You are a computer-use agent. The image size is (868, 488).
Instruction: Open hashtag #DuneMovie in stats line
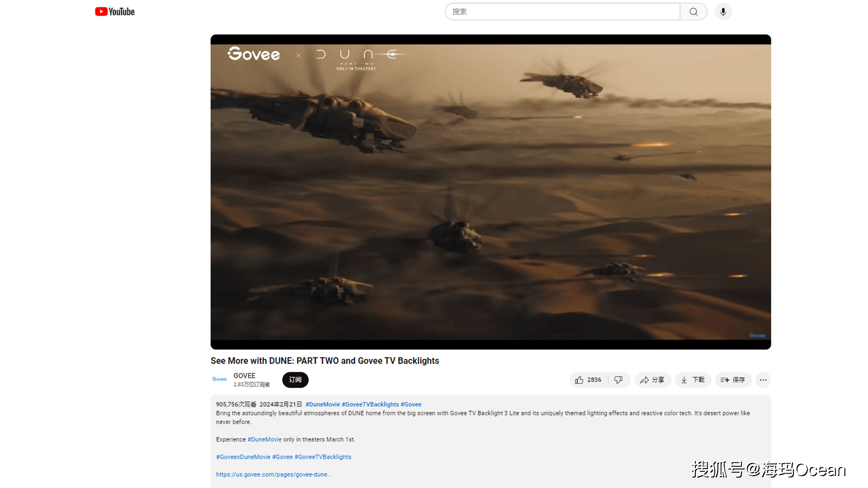(323, 404)
